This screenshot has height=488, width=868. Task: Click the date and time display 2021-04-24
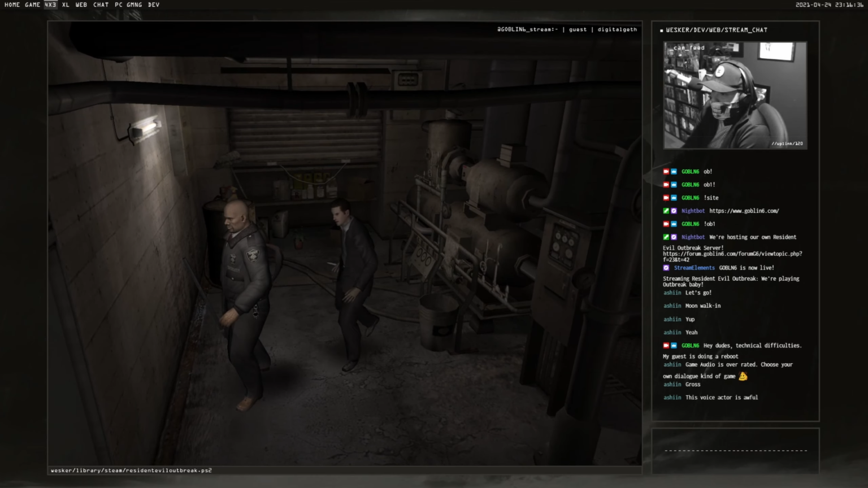(830, 5)
